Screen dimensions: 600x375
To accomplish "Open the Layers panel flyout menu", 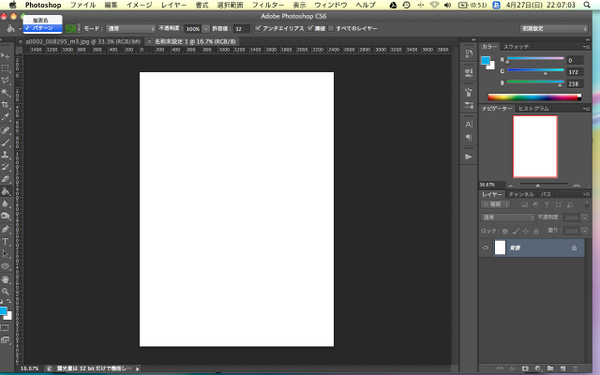I will click(x=587, y=194).
